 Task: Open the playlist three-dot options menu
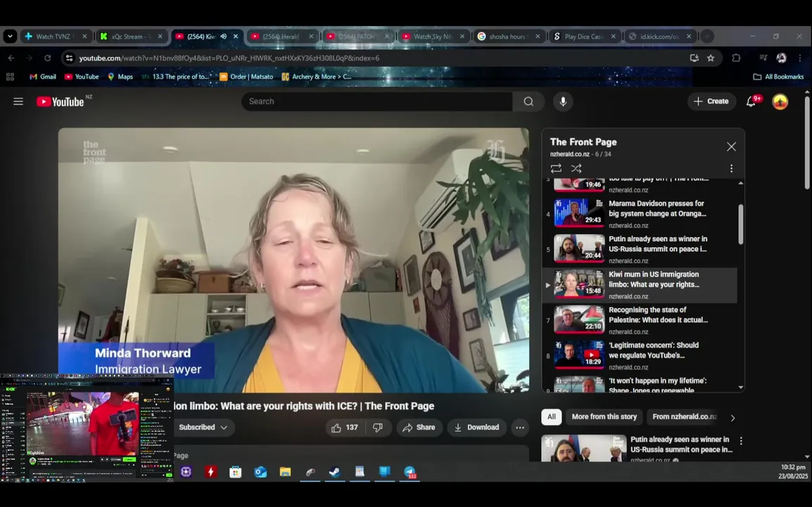[x=731, y=168]
